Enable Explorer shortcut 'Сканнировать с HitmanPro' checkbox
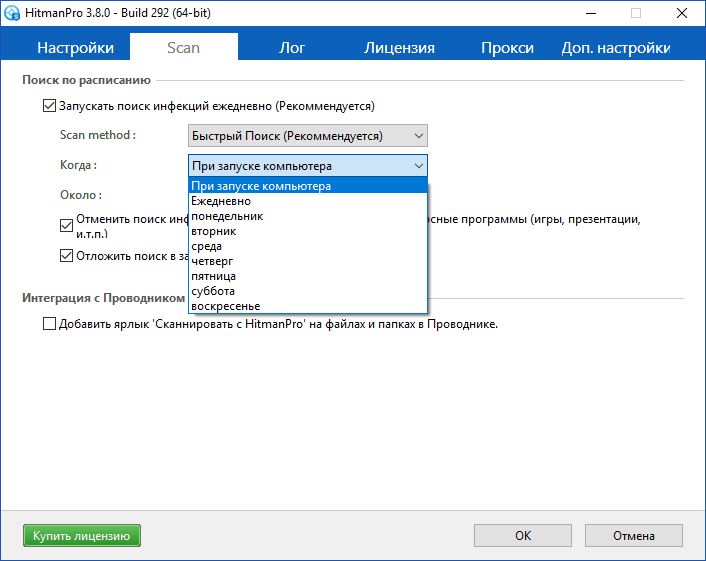 [x=49, y=324]
